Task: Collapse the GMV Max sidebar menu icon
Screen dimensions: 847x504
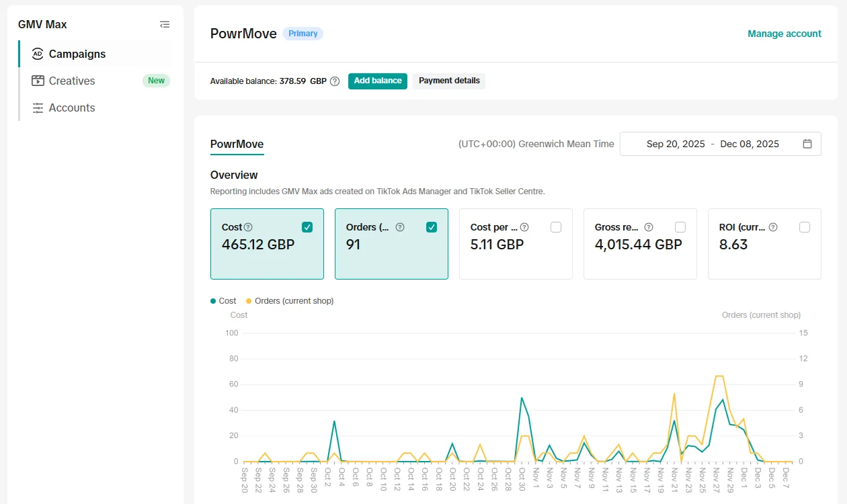Action: pos(165,25)
